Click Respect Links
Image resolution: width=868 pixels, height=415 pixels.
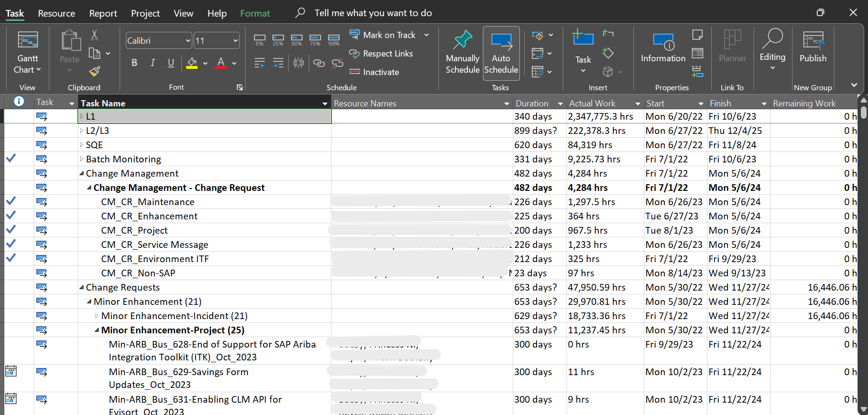381,54
